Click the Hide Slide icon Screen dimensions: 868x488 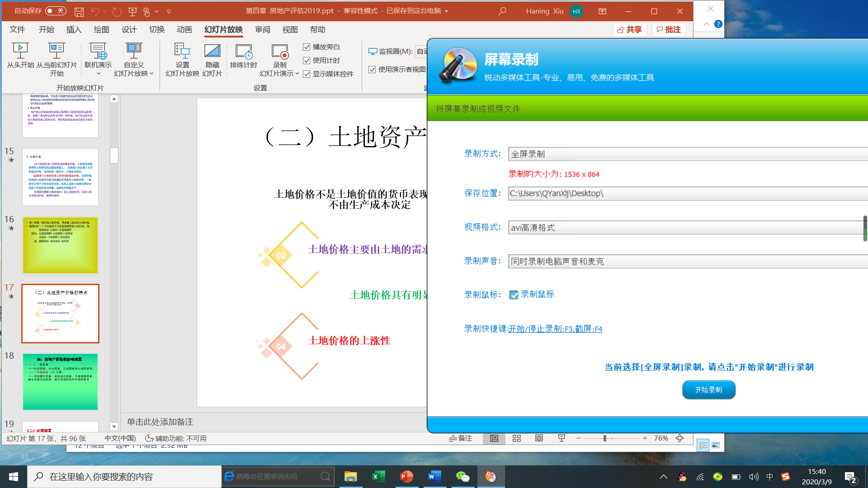coord(212,51)
